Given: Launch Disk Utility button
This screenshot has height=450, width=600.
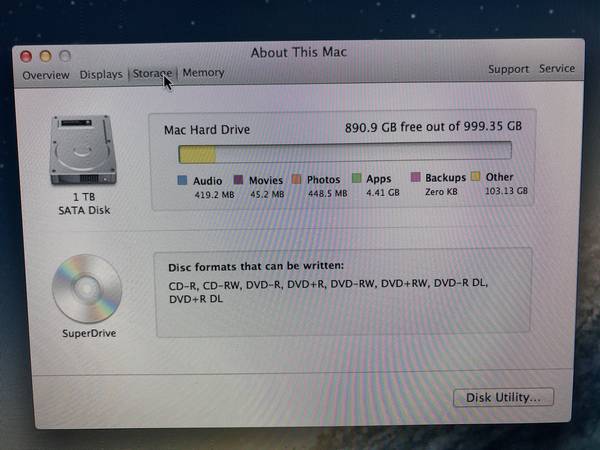Looking at the screenshot, I should [503, 397].
